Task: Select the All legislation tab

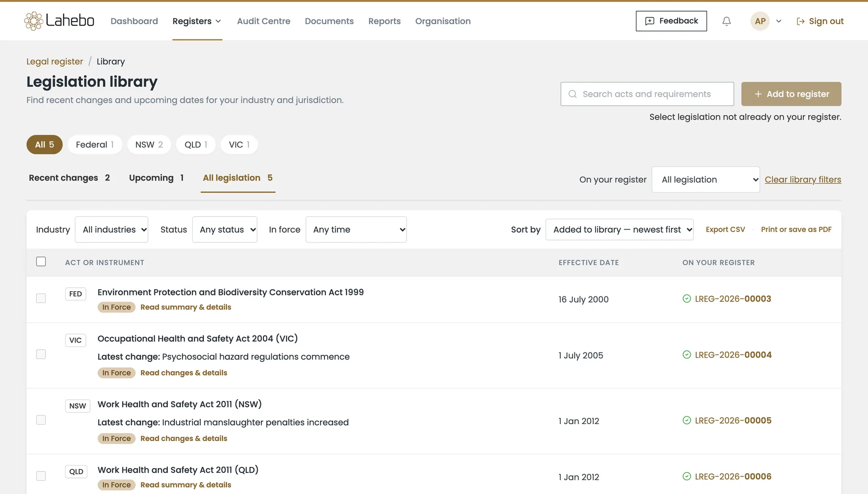Action: [x=238, y=178]
